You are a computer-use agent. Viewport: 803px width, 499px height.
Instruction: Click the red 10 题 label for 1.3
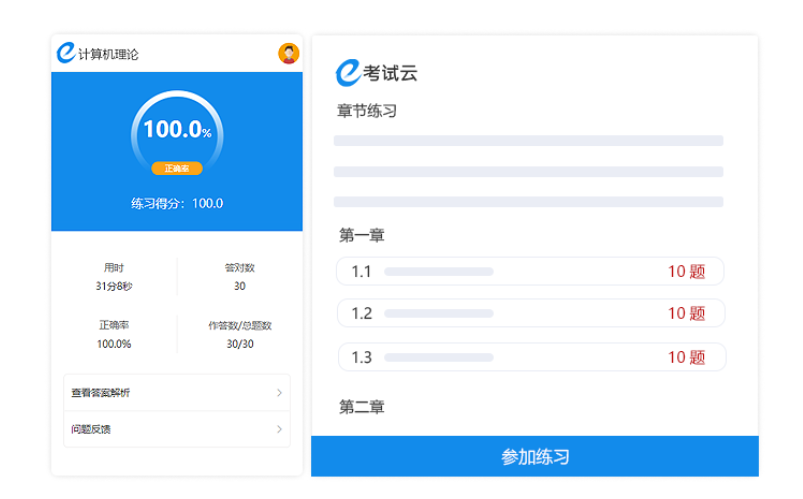pyautogui.click(x=686, y=357)
